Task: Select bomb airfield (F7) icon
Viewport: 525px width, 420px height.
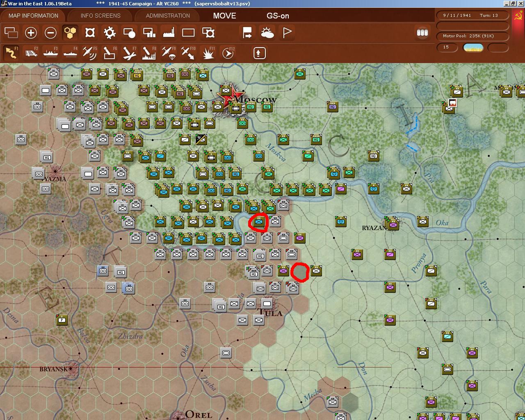Action: click(129, 52)
